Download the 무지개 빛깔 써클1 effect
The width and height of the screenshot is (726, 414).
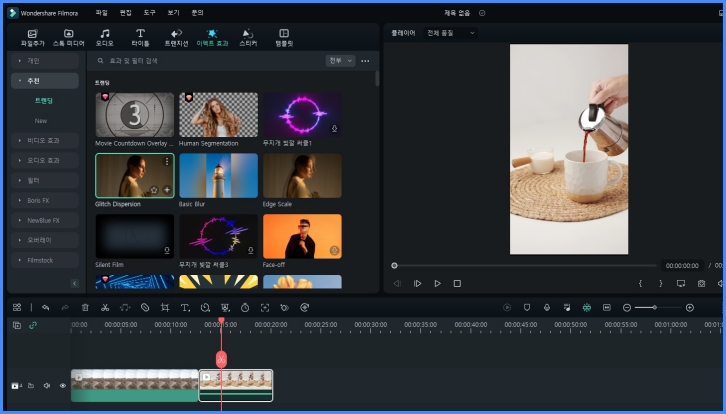coord(334,129)
